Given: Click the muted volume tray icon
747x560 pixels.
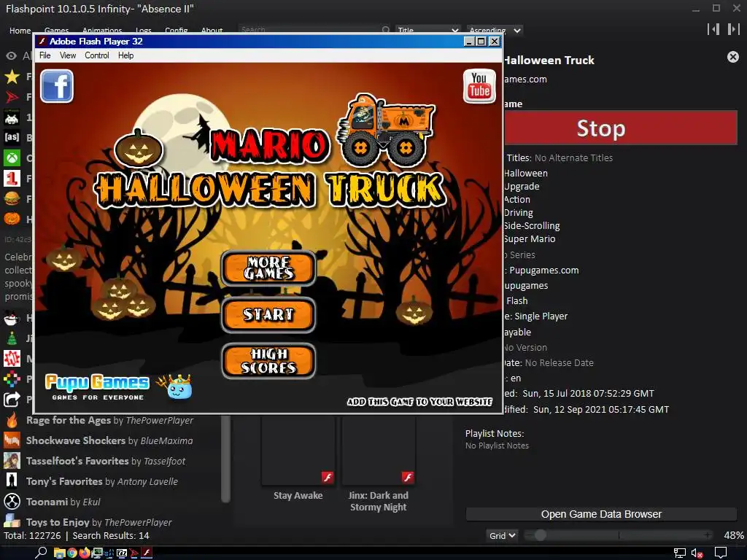Looking at the screenshot, I should [x=697, y=553].
